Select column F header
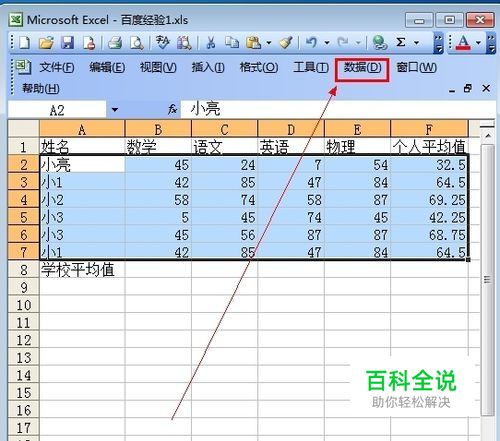 pyautogui.click(x=429, y=129)
